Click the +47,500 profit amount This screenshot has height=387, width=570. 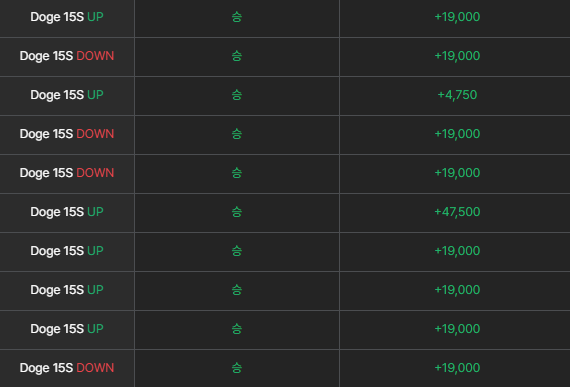pyautogui.click(x=457, y=212)
